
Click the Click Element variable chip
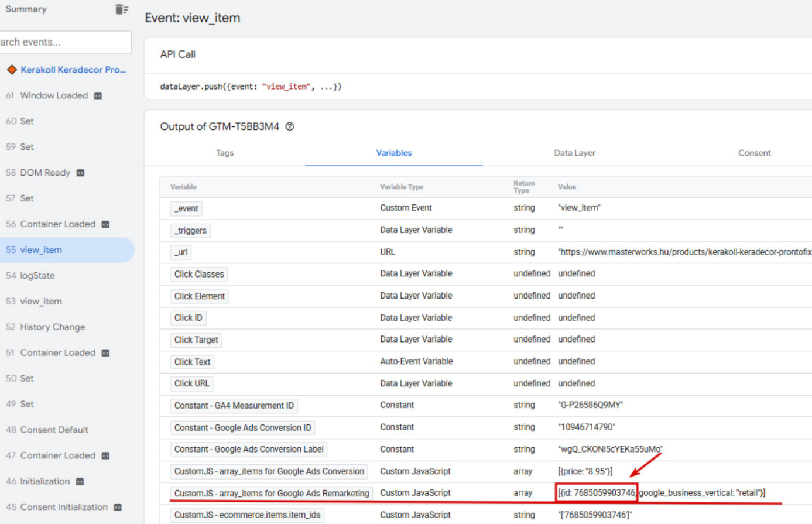click(x=200, y=296)
